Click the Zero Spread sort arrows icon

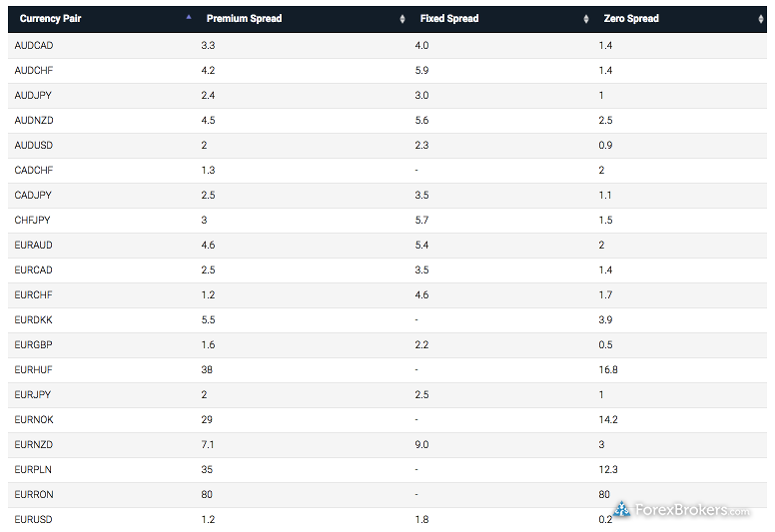(x=761, y=19)
